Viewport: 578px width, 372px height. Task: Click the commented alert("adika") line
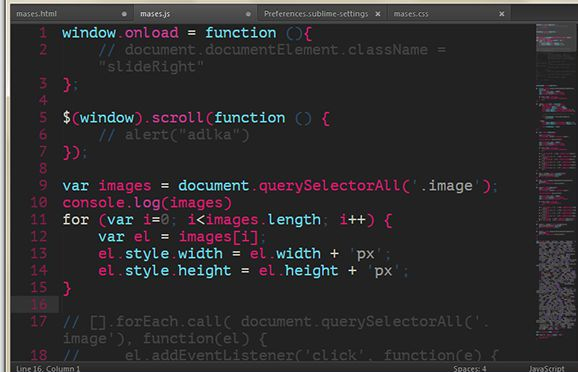174,135
